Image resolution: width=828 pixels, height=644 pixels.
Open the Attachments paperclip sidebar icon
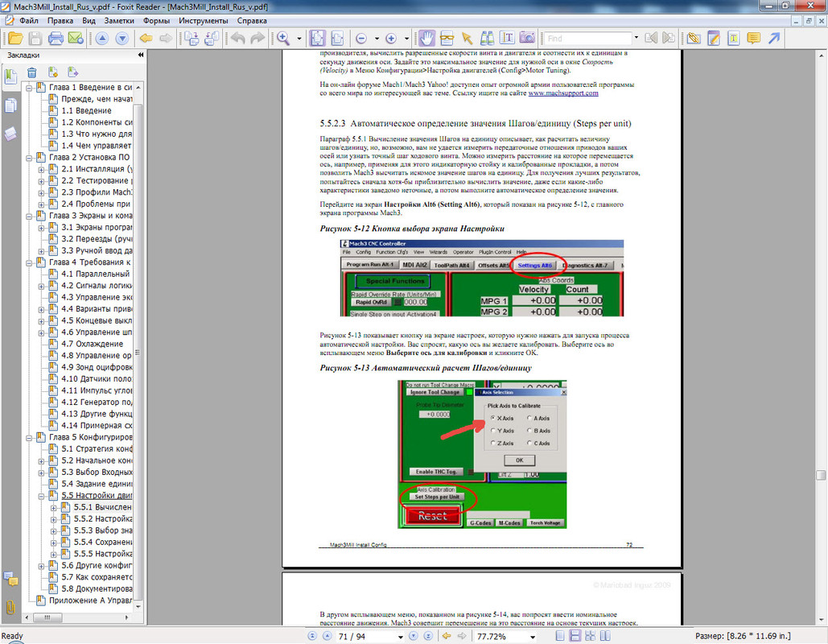pyautogui.click(x=10, y=608)
